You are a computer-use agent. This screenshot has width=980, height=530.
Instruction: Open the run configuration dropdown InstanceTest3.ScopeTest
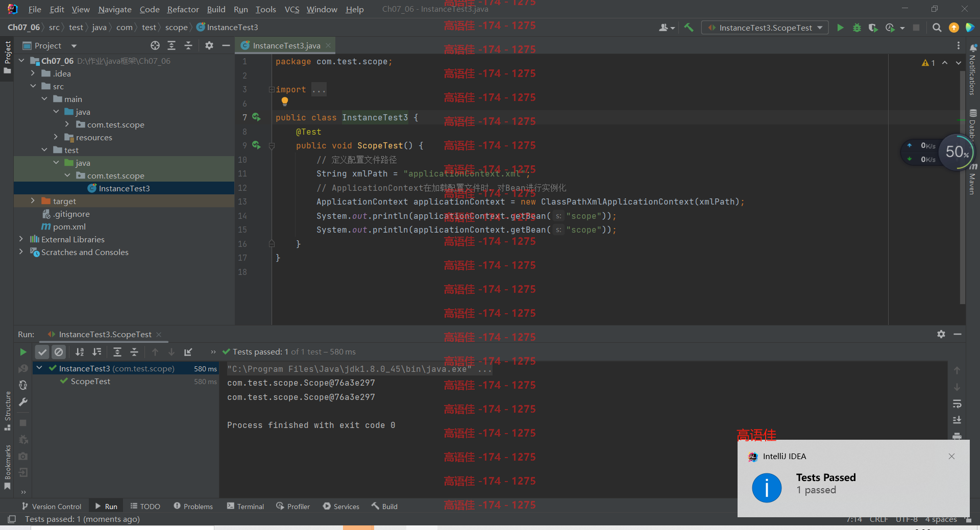765,28
